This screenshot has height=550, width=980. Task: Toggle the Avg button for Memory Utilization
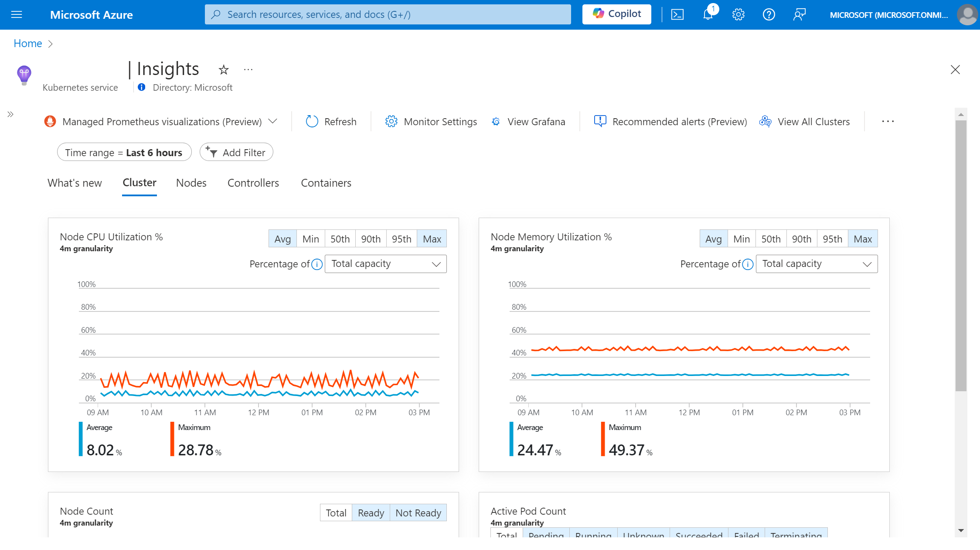tap(713, 238)
